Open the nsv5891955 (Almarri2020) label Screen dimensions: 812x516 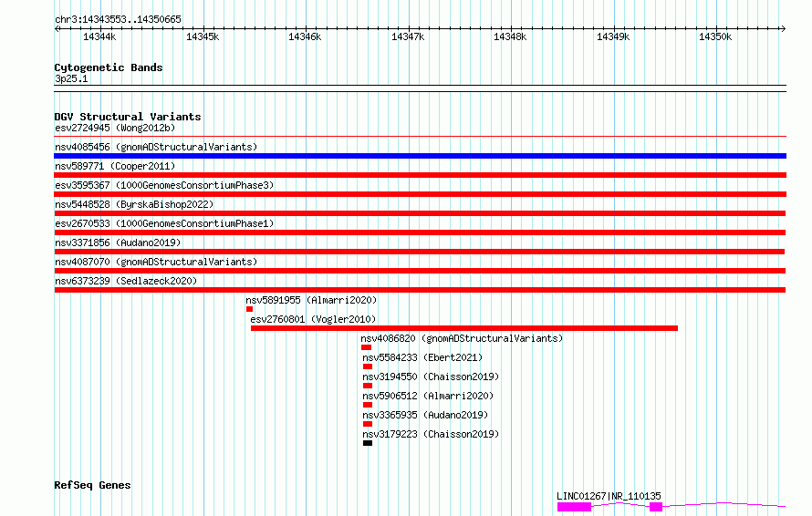point(311,300)
